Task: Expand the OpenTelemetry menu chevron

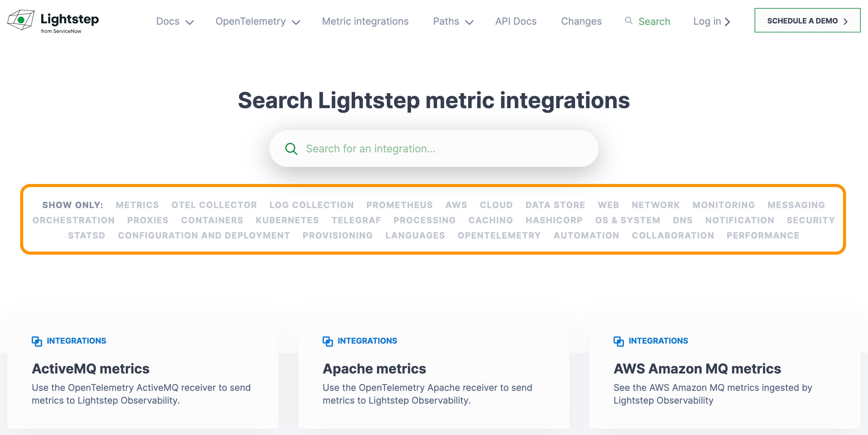Action: click(296, 23)
